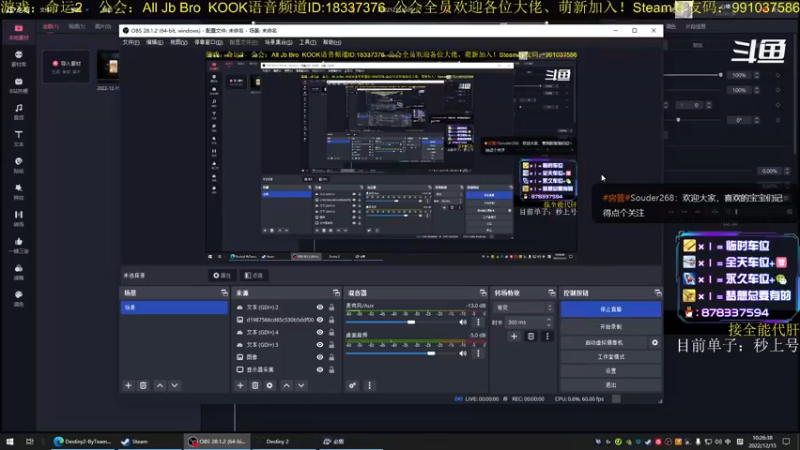
Task: Move selected source up in Sources panel
Action: click(286, 385)
